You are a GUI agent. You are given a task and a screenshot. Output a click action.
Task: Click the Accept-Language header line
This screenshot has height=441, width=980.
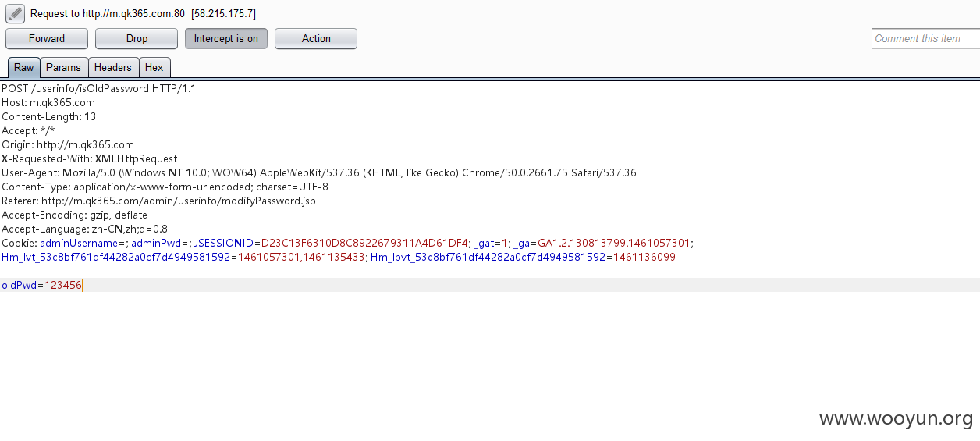pyautogui.click(x=85, y=229)
